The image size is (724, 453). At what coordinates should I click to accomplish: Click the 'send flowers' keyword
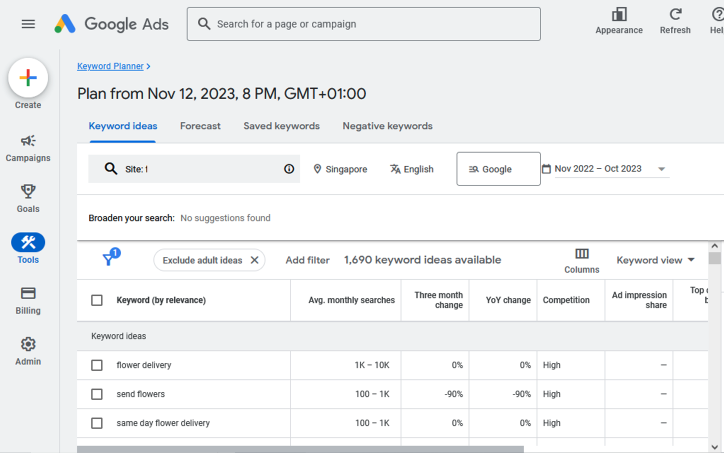pos(140,394)
